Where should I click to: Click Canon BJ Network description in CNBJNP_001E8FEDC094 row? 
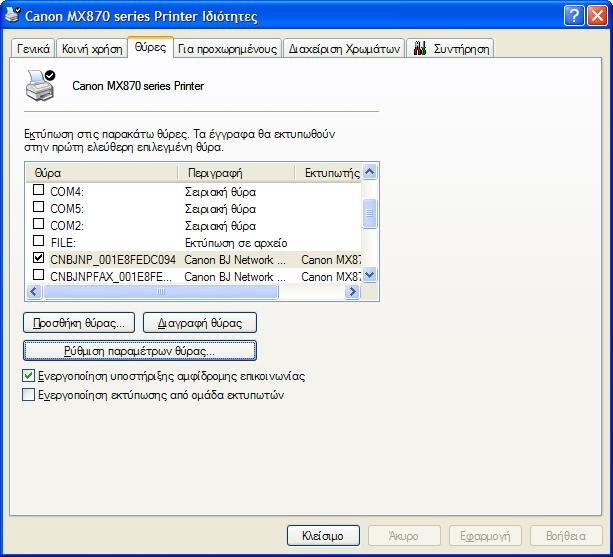click(235, 260)
